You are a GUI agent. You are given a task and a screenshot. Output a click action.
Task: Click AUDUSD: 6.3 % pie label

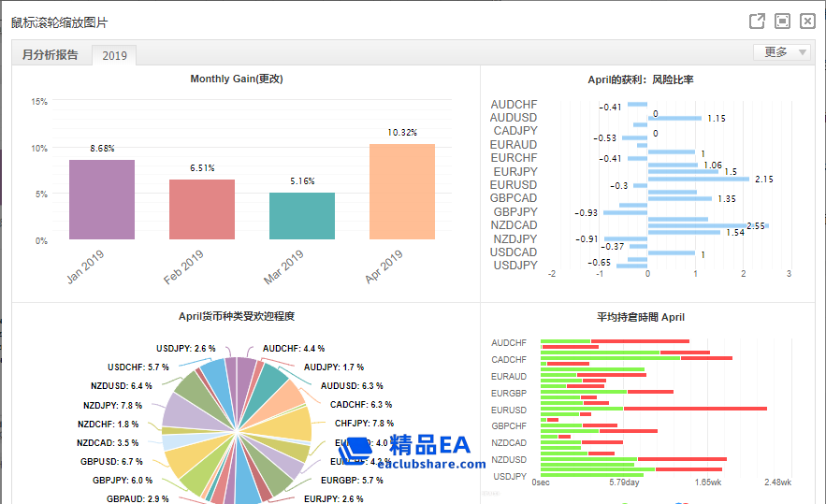tap(352, 386)
